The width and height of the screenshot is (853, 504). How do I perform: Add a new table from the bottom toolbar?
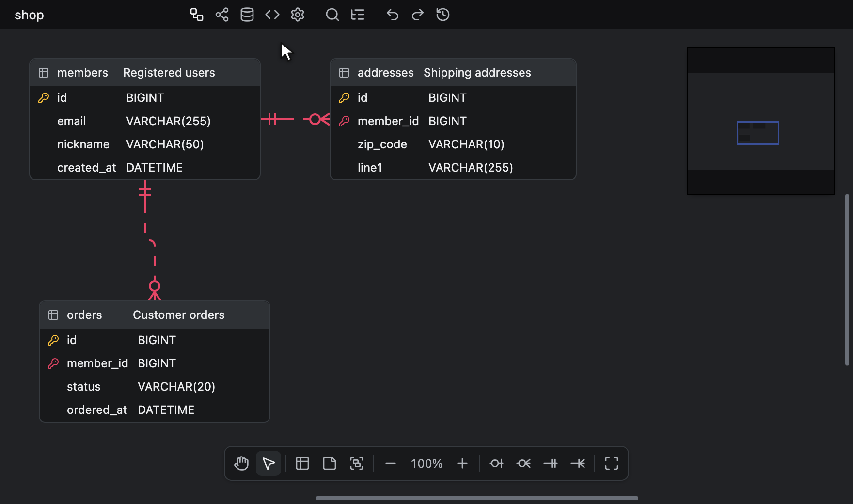click(302, 463)
